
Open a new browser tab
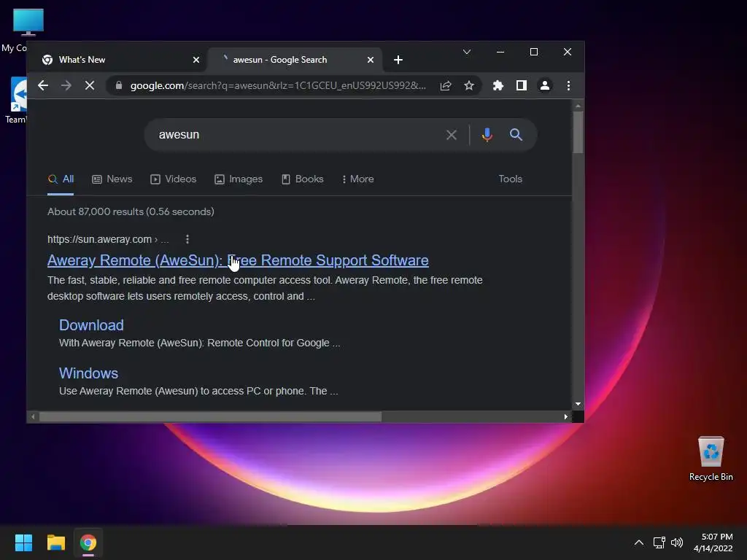click(398, 60)
